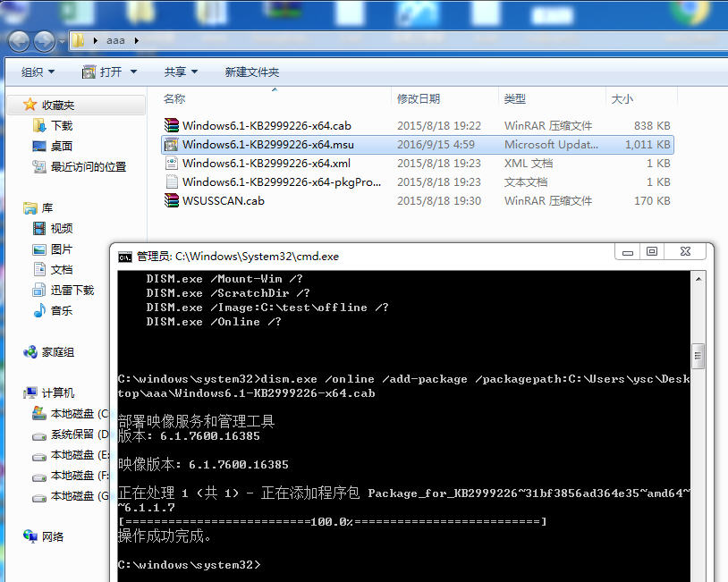
Task: Open navigation history dropdown beside Forward button
Action: (62, 42)
